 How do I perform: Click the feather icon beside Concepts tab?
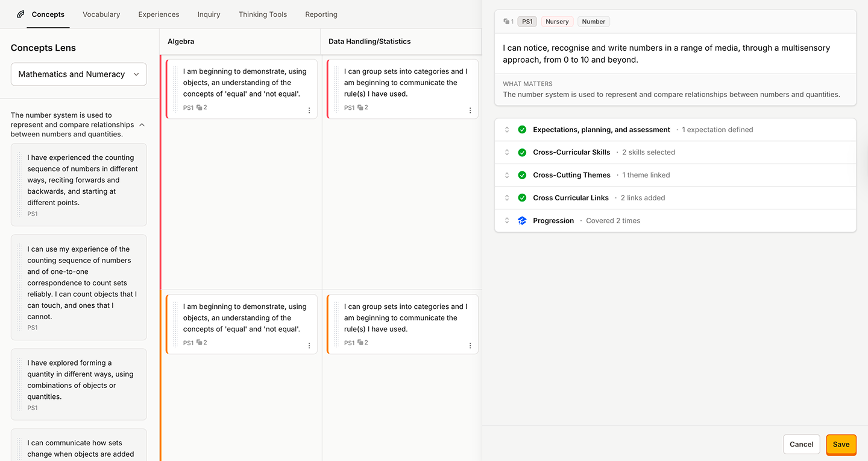click(21, 14)
